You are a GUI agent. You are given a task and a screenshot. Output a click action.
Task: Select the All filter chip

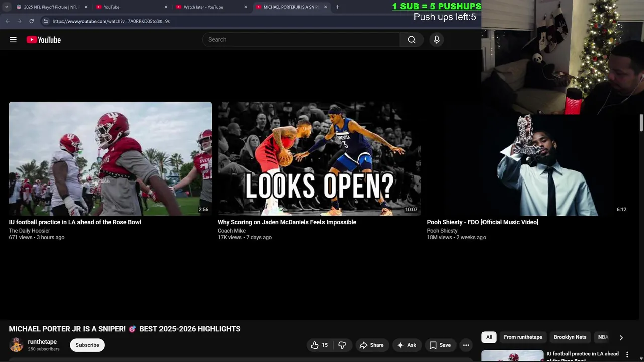tap(489, 337)
